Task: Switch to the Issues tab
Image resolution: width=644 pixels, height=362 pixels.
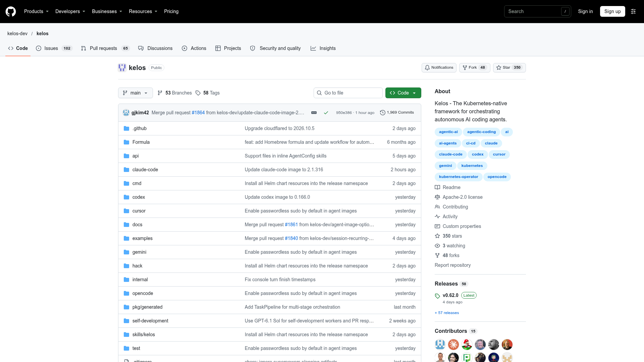Action: 54,48
